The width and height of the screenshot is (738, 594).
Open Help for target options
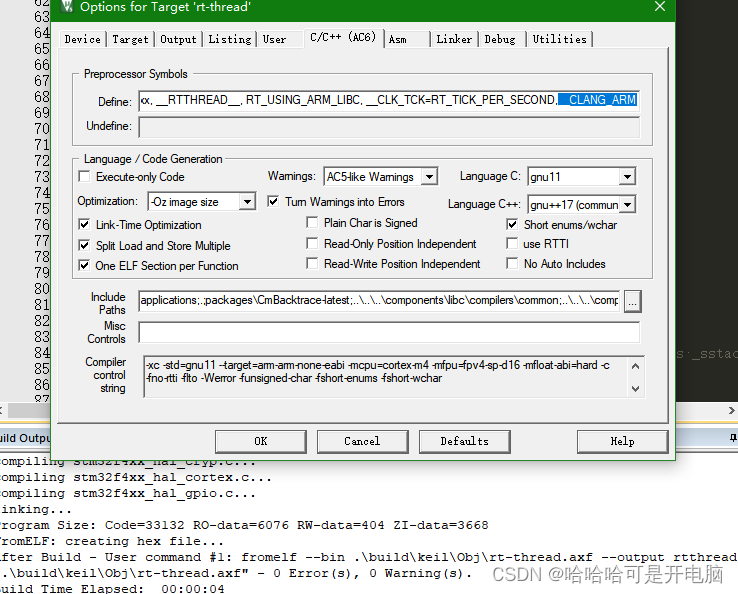[622, 441]
